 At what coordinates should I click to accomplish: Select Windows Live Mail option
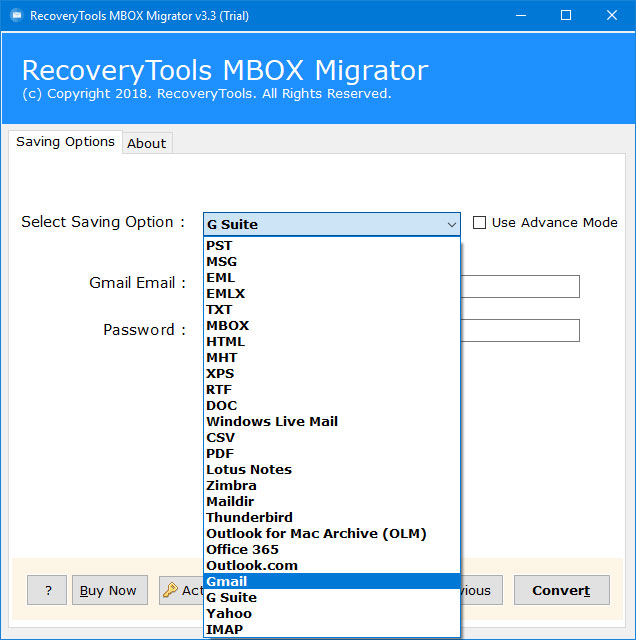pyautogui.click(x=332, y=422)
